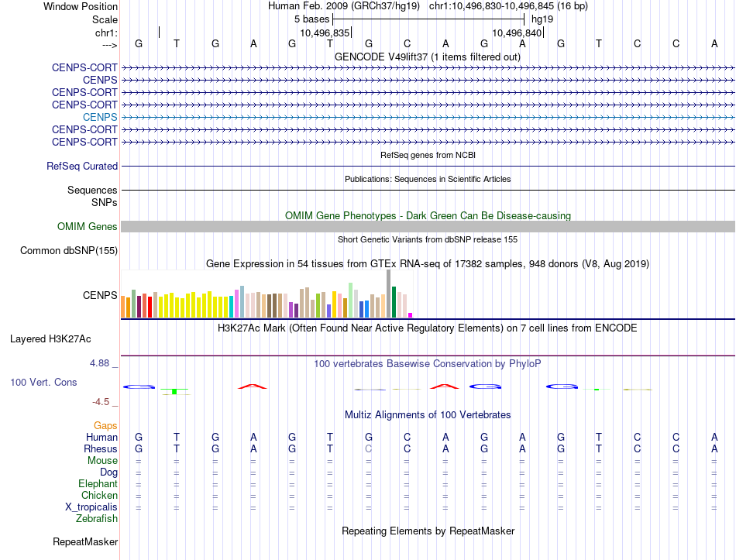This screenshot has height=560, width=736.
Task: Select the Chicken alignment row label
Action: (x=99, y=495)
